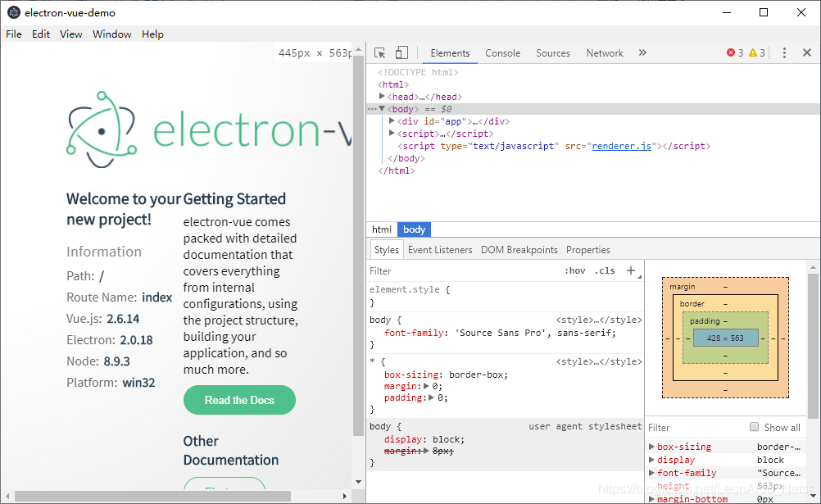821x504 pixels.
Task: Select the <!DOCTYPE html> line
Action: click(418, 72)
